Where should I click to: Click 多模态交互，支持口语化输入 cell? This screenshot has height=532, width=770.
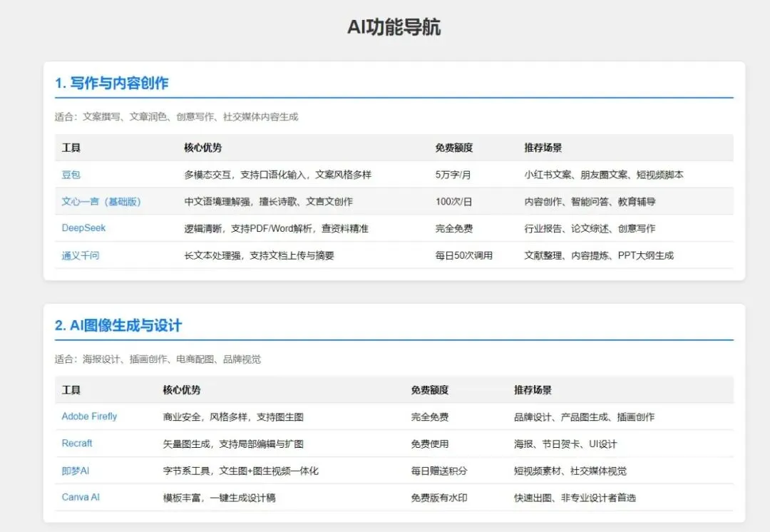(278, 175)
